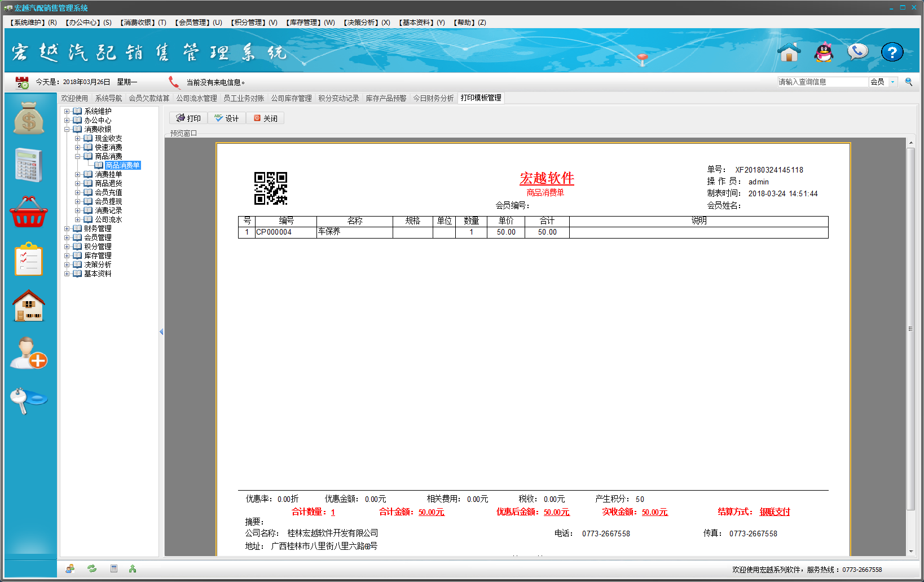This screenshot has height=582, width=924.
Task: Click the add member user icon
Action: point(29,353)
